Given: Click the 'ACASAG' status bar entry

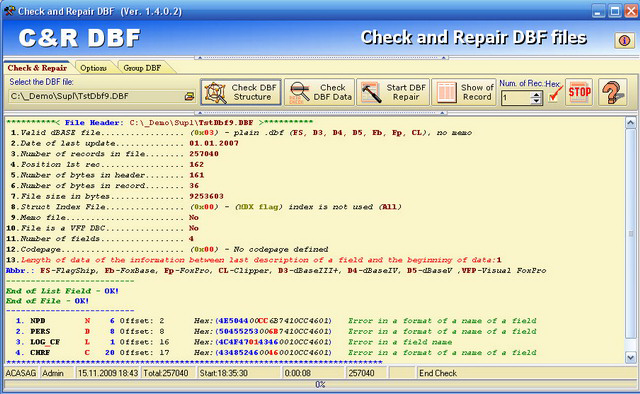Looking at the screenshot, I should pyautogui.click(x=21, y=373).
